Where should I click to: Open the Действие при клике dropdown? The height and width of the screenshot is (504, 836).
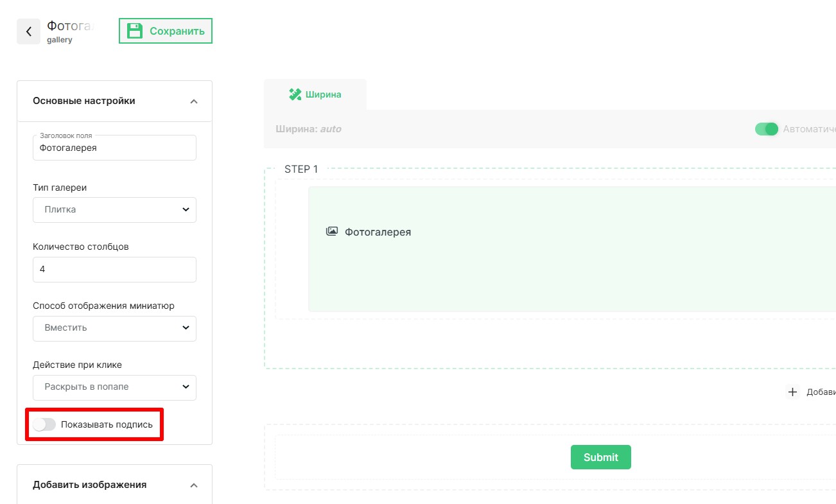(x=114, y=387)
